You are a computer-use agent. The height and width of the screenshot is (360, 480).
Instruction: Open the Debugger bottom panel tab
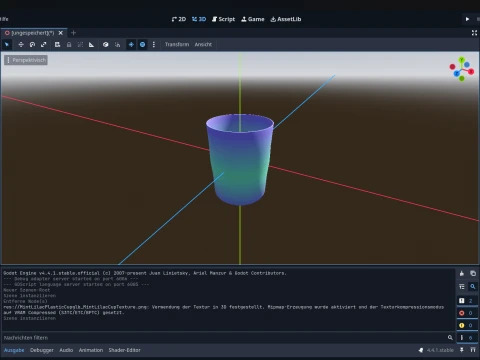pos(42,350)
